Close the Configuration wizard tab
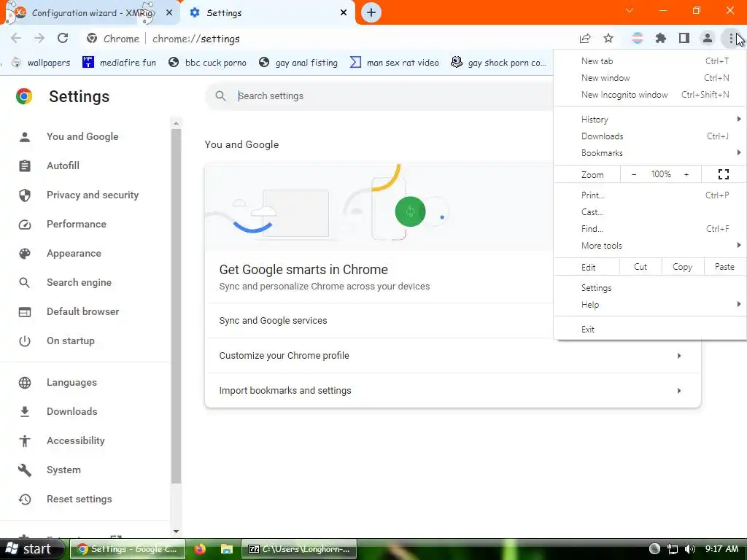The width and height of the screenshot is (747, 560). (x=169, y=12)
